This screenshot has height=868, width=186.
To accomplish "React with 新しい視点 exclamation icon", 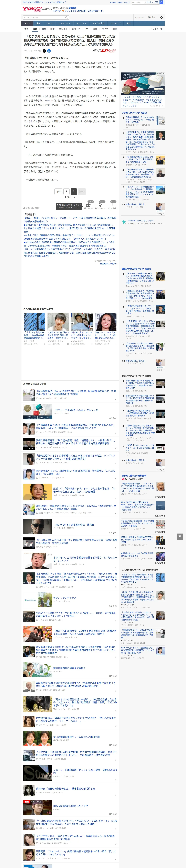I will pos(112,205).
